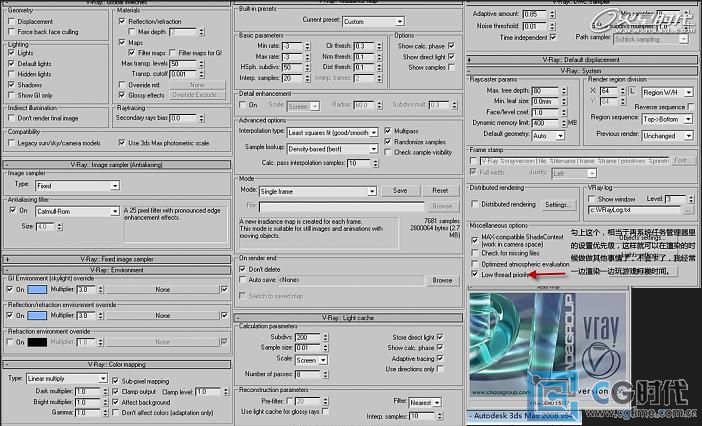Click Reflection/refraction environment None map button
The height and width of the screenshot is (426, 702).
(163, 315)
